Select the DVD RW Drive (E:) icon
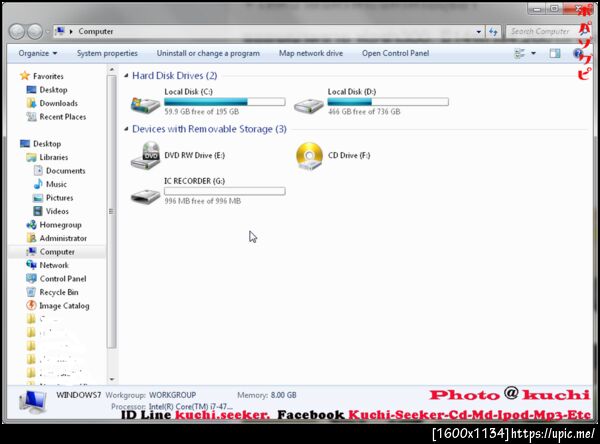Viewport: 600px width, 444px height. (x=145, y=155)
